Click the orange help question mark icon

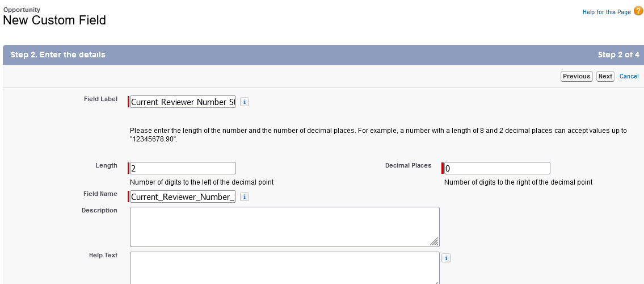point(638,11)
